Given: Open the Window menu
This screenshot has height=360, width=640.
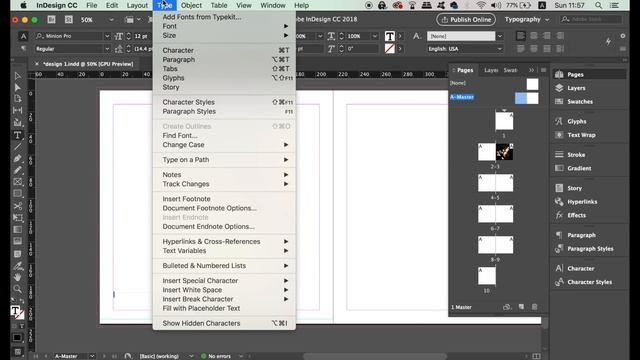Looking at the screenshot, I should pyautogui.click(x=273, y=5).
